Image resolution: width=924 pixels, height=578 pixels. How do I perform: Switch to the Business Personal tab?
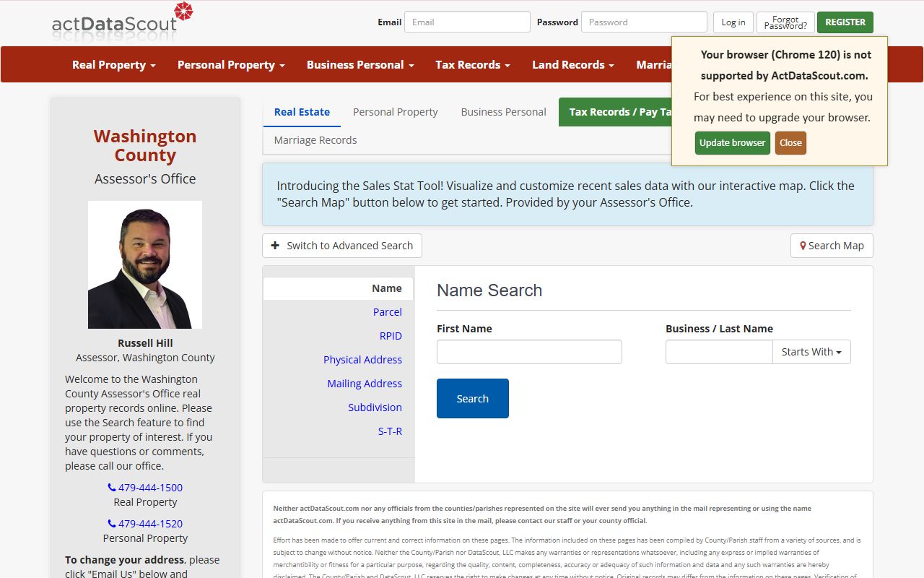coord(504,112)
